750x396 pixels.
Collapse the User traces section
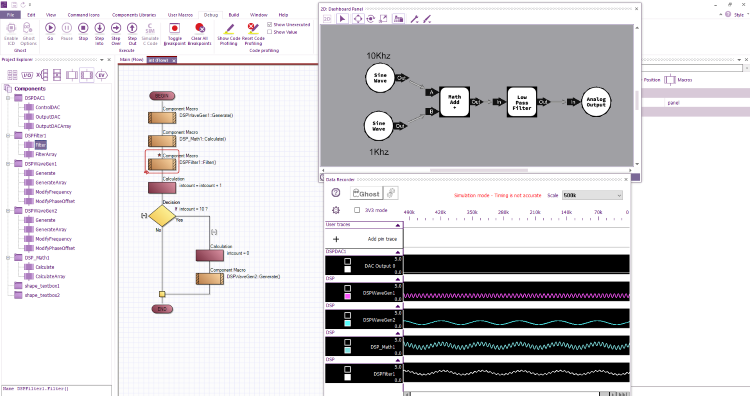pos(397,225)
